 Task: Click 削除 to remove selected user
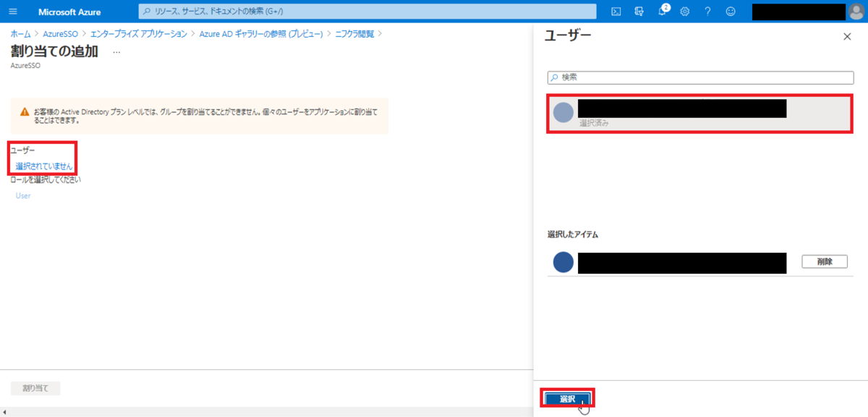click(x=824, y=262)
